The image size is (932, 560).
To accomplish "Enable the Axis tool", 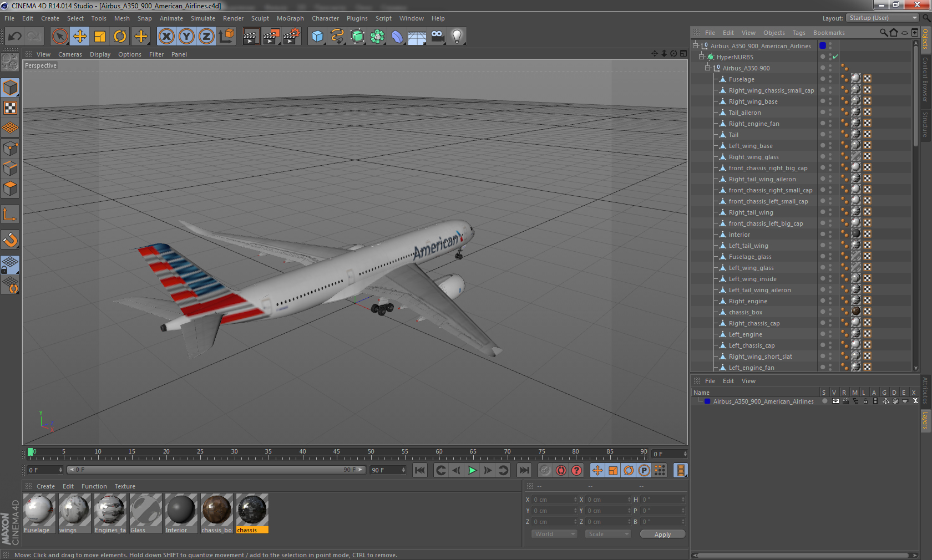I will (10, 214).
